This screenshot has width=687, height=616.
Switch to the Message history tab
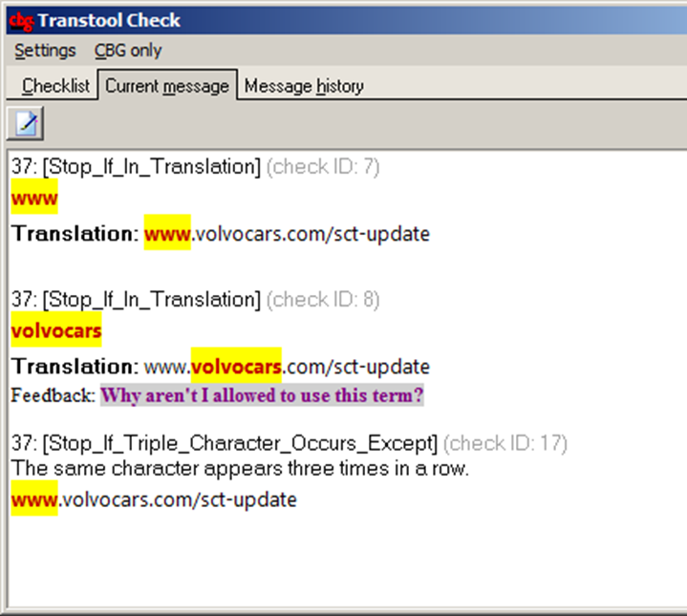[304, 86]
